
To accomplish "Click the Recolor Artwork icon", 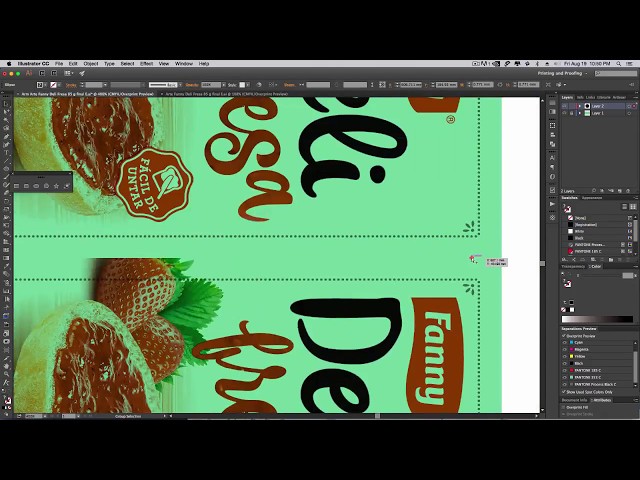I will (x=259, y=85).
